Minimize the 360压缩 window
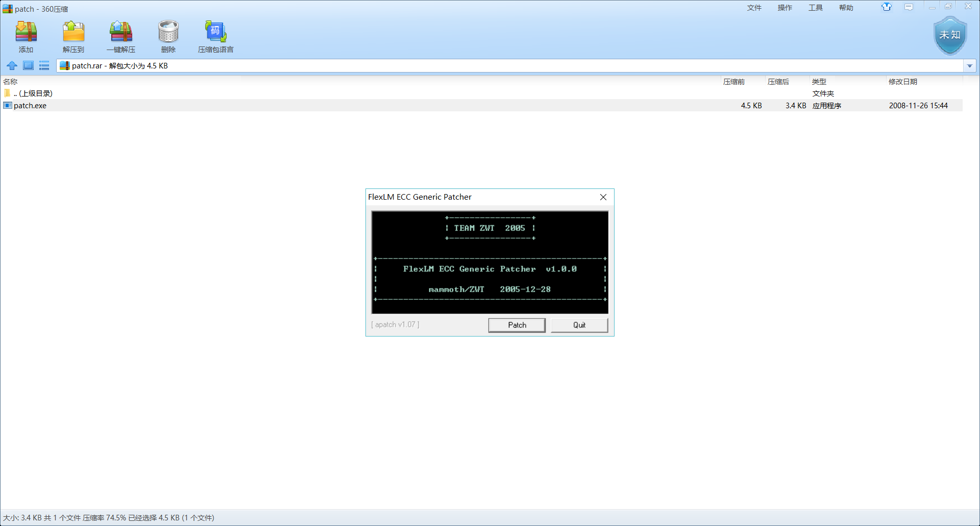This screenshot has height=526, width=980. tap(932, 7)
